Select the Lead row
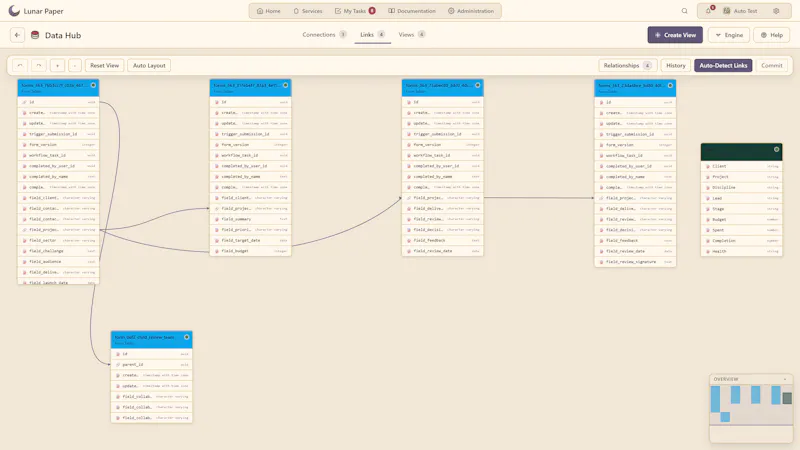 [742, 198]
